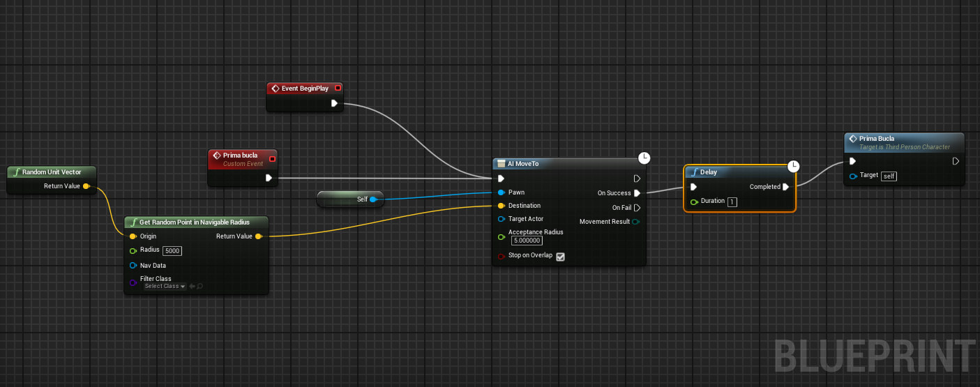Click latent clock icon on AI MoveTo node
The image size is (980, 387).
[644, 158]
